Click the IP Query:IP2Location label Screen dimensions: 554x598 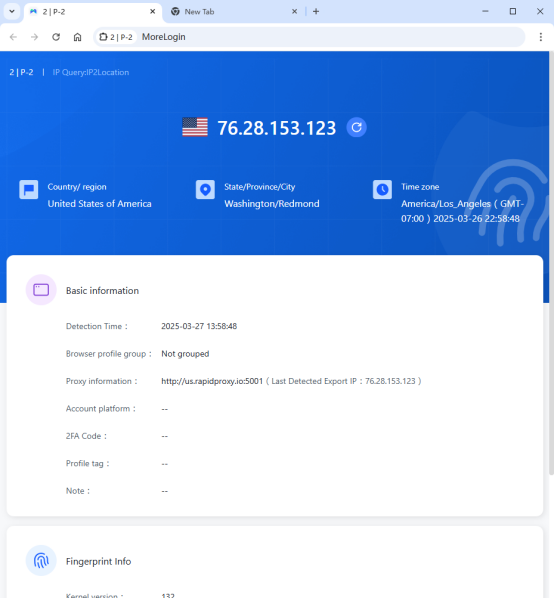click(x=91, y=72)
